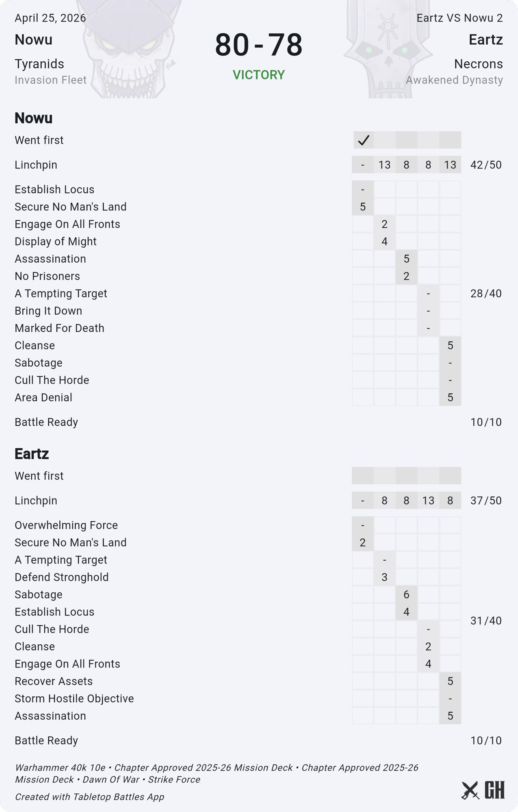Select Eartz's Linchpin 37/50 total
Screen dimensions: 518x812
coord(486,501)
